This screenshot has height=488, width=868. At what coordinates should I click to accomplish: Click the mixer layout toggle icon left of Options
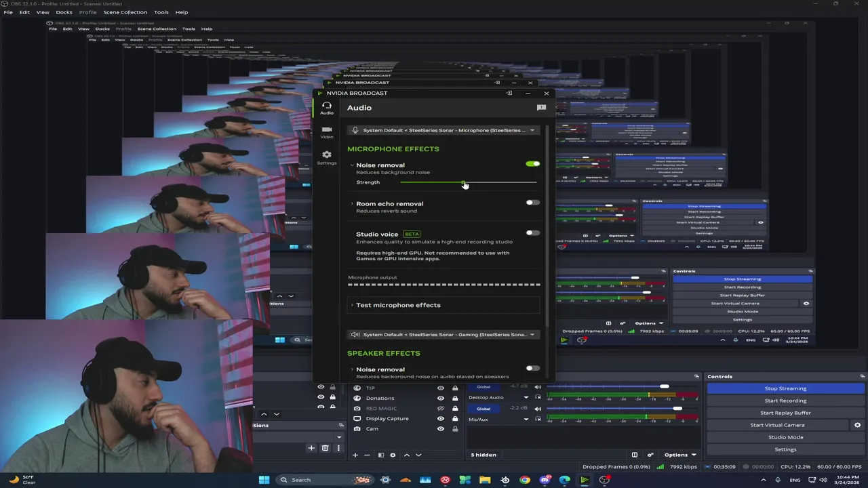[x=635, y=455]
